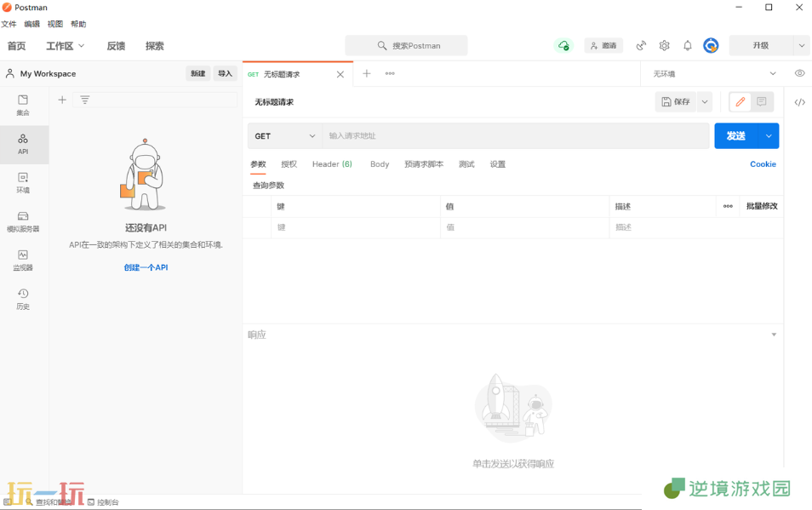Open the Collections sidebar section (集合)

point(23,105)
